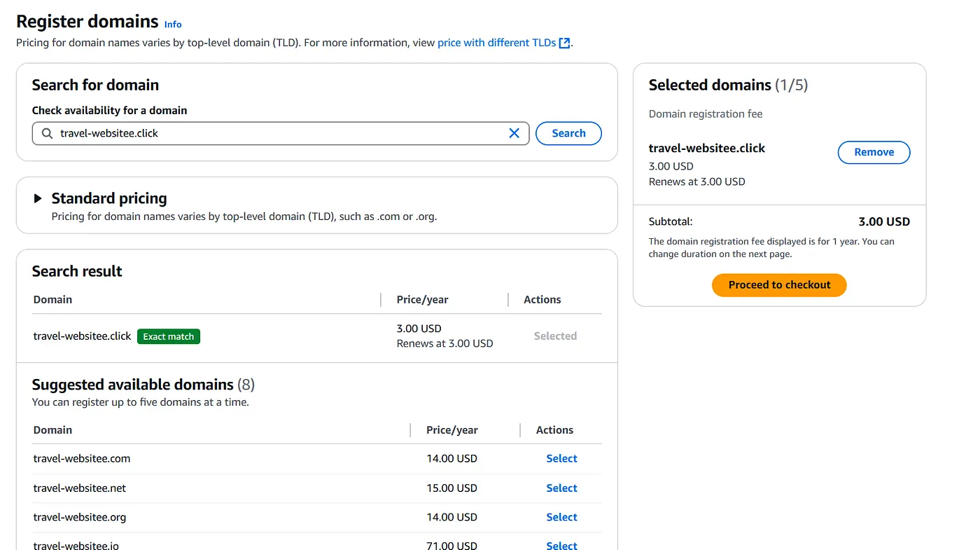Click 14.00 USD price for .org domain
Image resolution: width=980 pixels, height=550 pixels.
[451, 517]
